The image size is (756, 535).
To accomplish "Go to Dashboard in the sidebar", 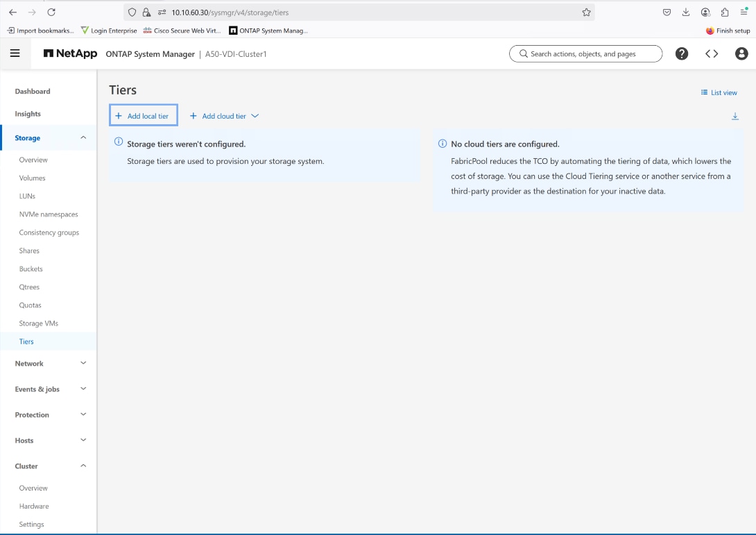I will (x=33, y=91).
